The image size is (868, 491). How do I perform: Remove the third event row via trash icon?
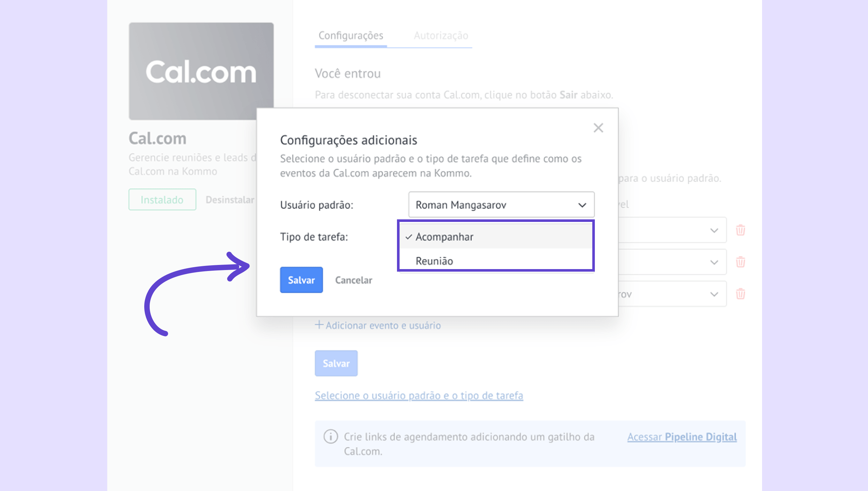click(740, 294)
